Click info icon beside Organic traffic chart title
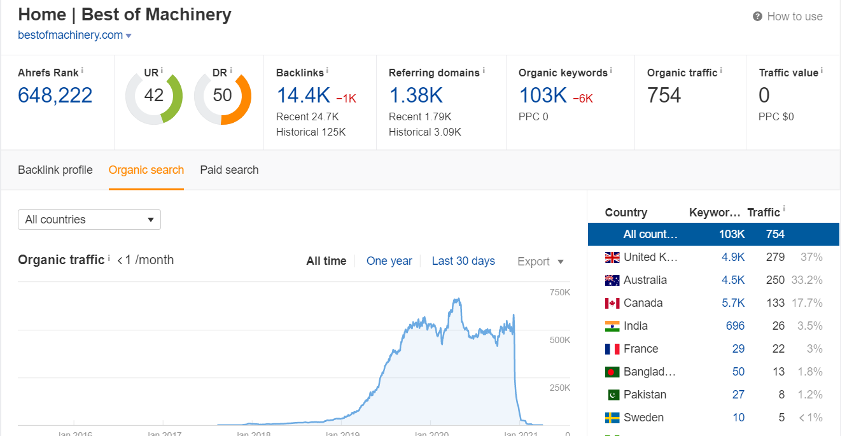The image size is (868, 436). coord(109,257)
